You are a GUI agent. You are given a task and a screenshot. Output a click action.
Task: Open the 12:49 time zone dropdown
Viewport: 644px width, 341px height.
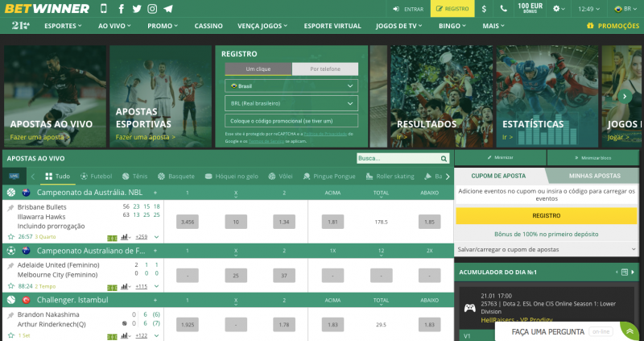588,9
